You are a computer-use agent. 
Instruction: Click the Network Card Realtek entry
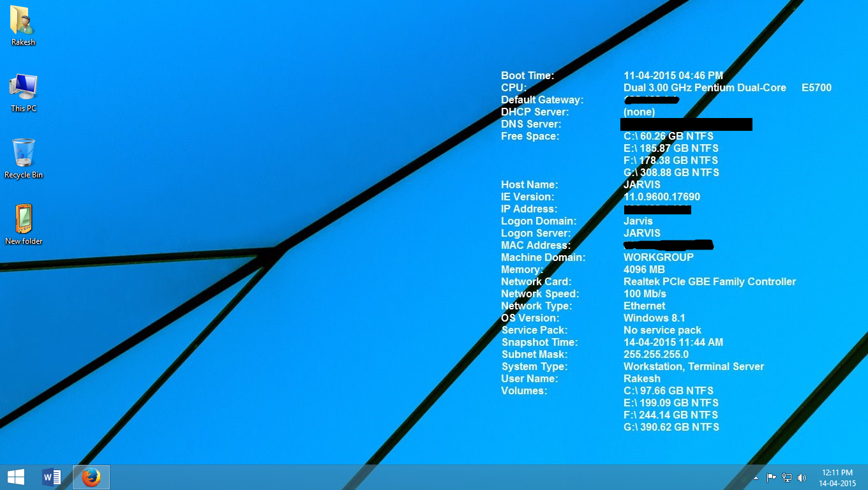pos(710,281)
